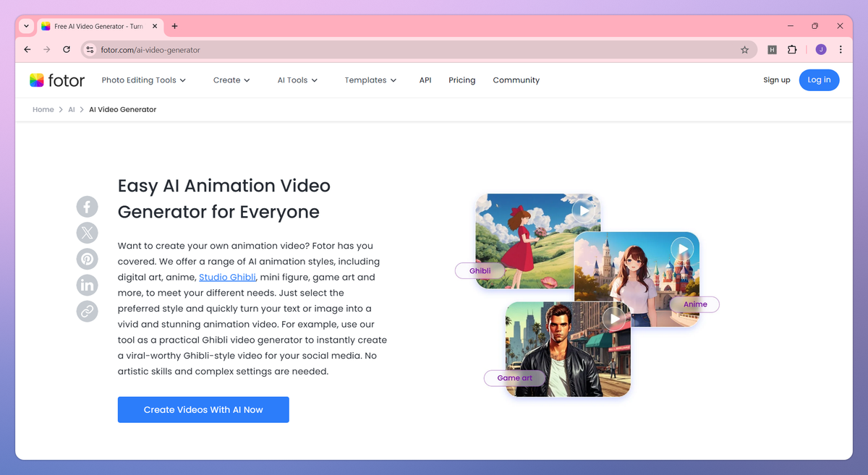This screenshot has width=868, height=475.
Task: Go to Home breadcrumb
Action: click(x=43, y=109)
